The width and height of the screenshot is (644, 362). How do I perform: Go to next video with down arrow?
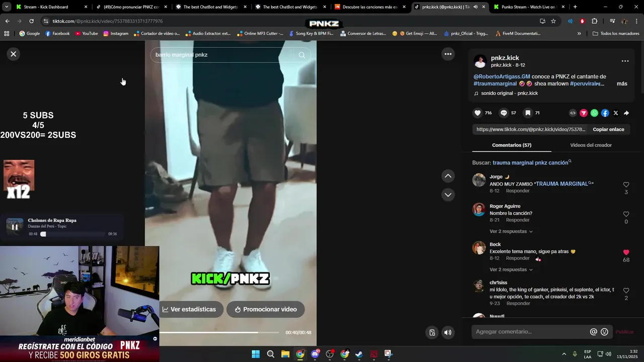pos(448,195)
